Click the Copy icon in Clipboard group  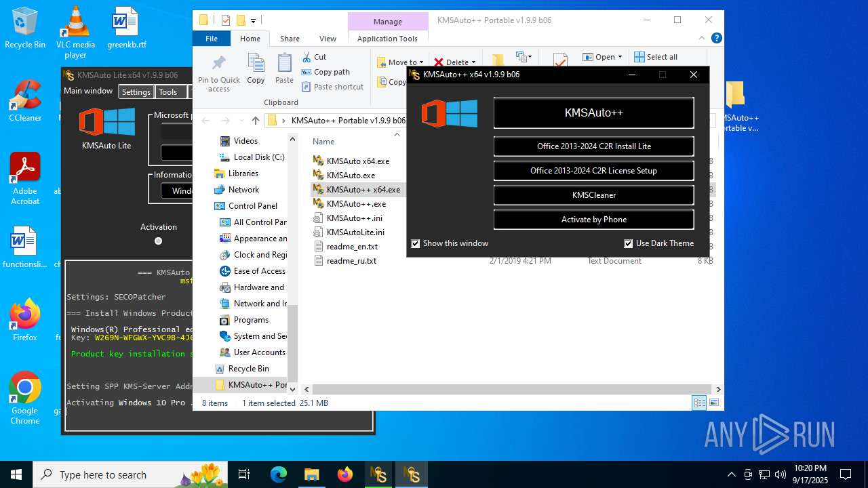tap(256, 68)
